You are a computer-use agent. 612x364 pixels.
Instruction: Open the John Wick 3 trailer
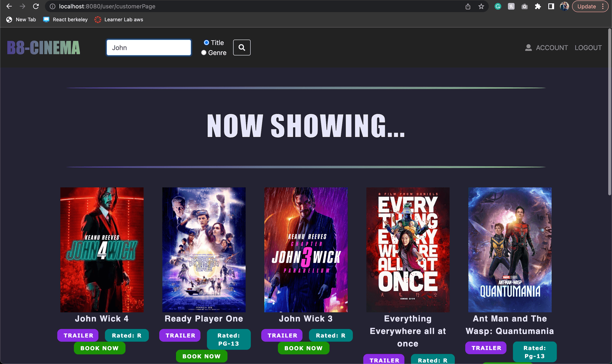282,335
